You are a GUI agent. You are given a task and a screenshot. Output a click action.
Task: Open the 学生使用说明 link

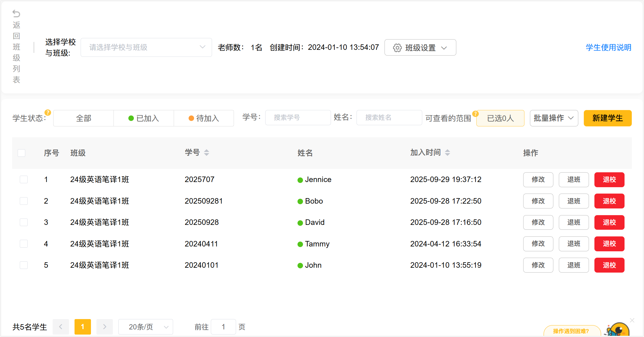[608, 47]
